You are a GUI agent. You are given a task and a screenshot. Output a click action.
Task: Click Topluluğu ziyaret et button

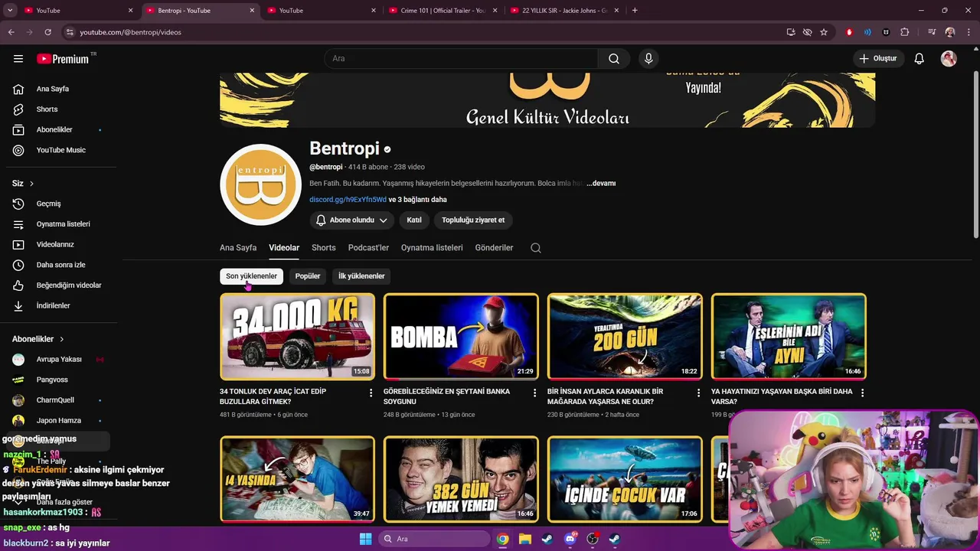pyautogui.click(x=473, y=220)
